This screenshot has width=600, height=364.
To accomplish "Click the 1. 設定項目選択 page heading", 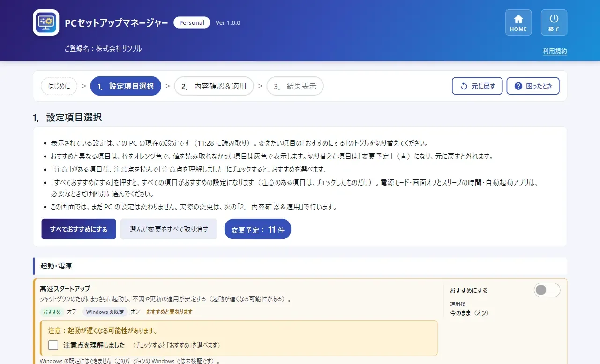I will (67, 118).
